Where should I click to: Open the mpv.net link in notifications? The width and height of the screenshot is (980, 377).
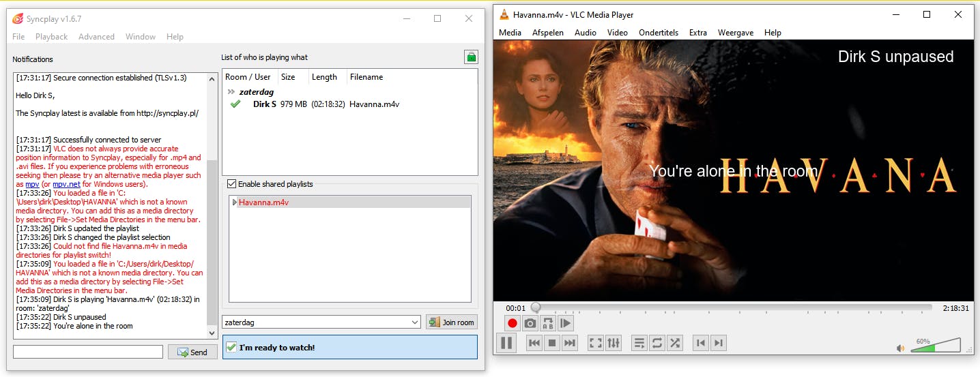tap(67, 184)
